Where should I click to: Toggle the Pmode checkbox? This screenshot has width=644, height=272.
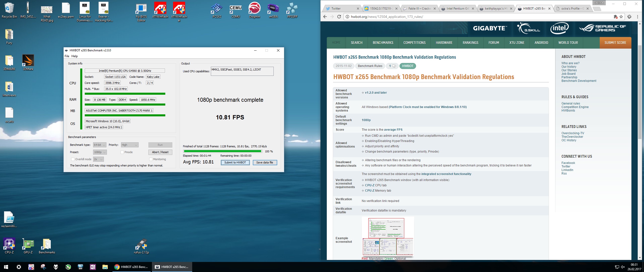tap(122, 152)
